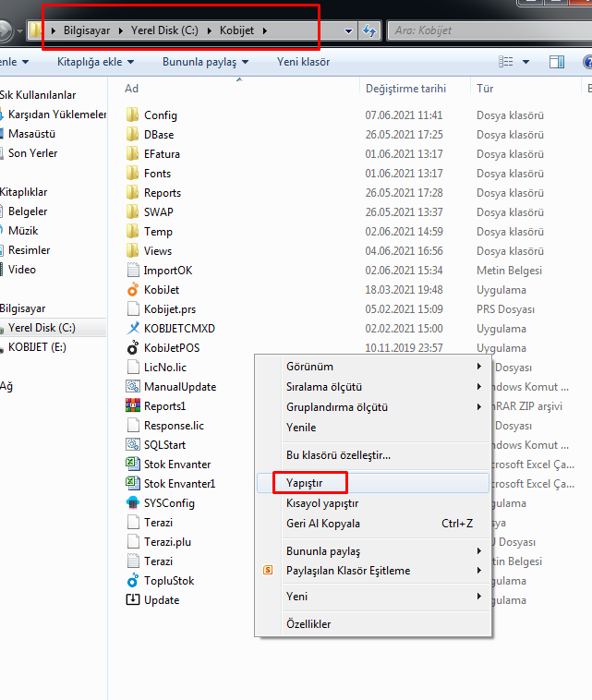This screenshot has height=700, width=592.
Task: Click the TopluStok application icon
Action: click(x=133, y=581)
